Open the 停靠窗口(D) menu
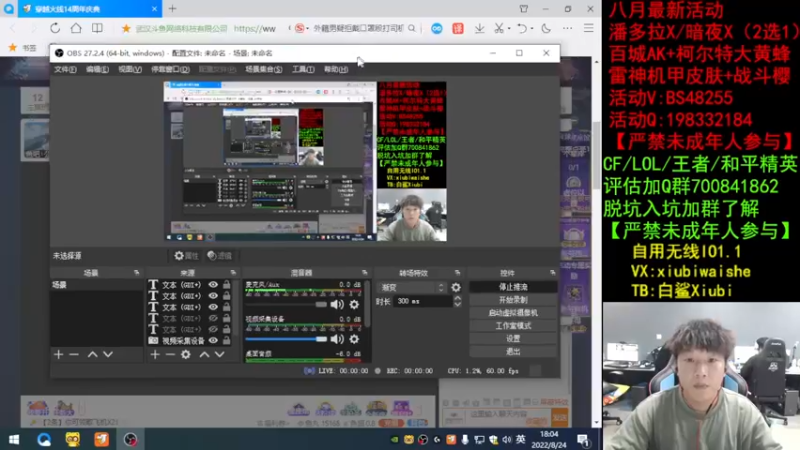 click(x=170, y=69)
